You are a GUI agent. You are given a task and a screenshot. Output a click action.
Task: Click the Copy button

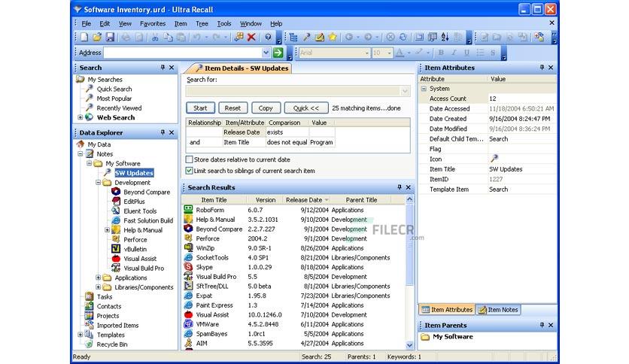[x=266, y=108]
